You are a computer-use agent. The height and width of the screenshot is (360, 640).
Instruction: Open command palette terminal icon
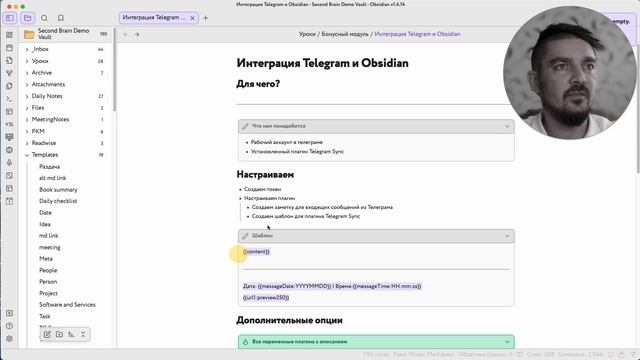[9, 99]
